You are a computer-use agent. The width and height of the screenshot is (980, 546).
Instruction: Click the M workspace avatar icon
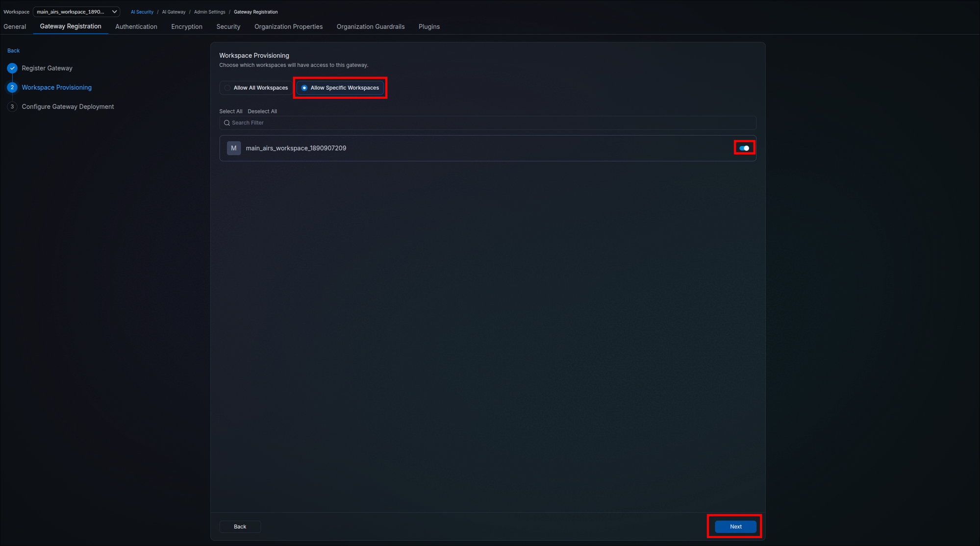(x=234, y=148)
